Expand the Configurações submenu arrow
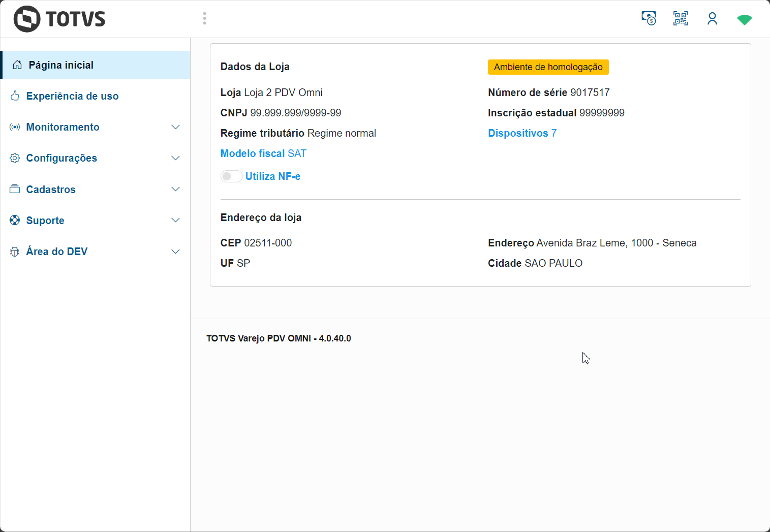Viewport: 770px width, 532px height. click(175, 158)
